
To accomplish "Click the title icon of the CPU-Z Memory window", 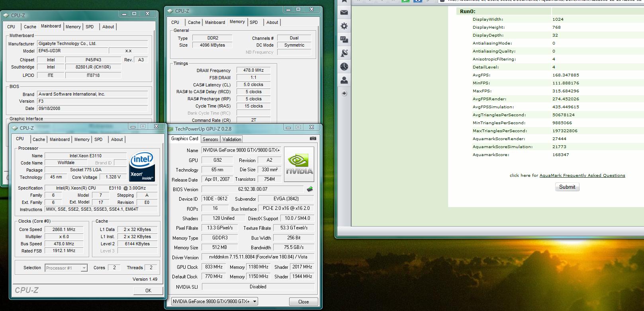I will click(x=170, y=11).
